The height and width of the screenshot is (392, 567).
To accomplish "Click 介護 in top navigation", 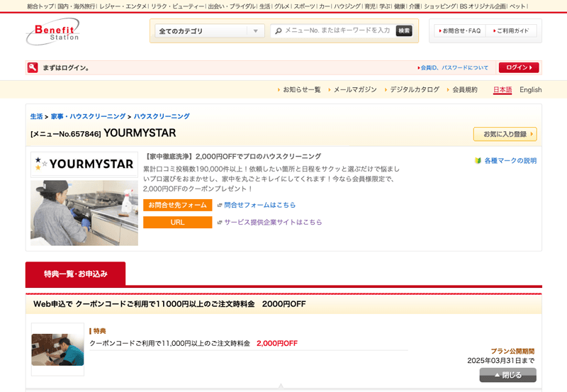I will (x=415, y=6).
